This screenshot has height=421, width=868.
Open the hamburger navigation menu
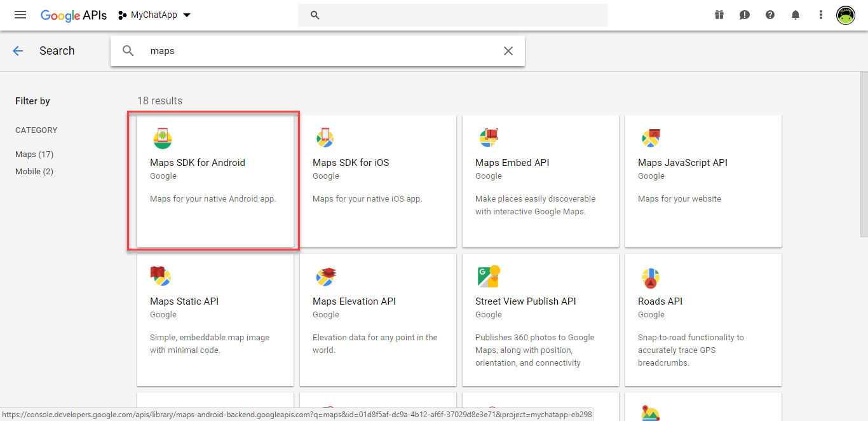20,15
